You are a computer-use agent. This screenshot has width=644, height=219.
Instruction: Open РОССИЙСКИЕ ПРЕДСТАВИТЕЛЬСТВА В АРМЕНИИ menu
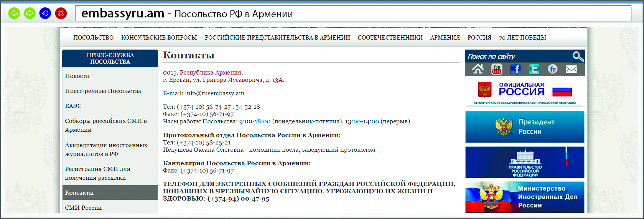[x=277, y=38]
